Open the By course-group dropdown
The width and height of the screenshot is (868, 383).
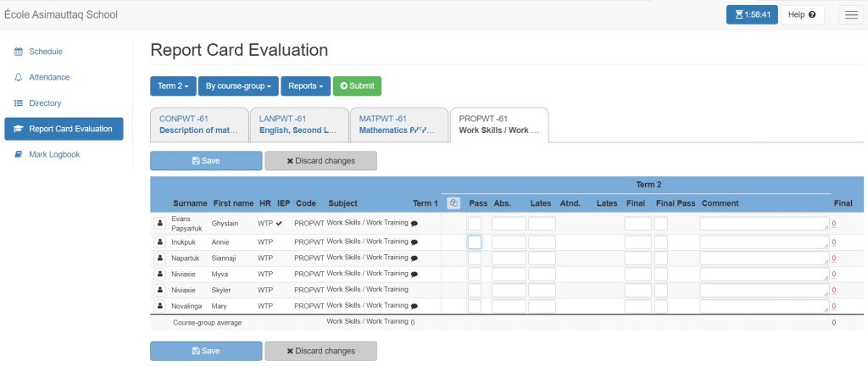pos(238,86)
